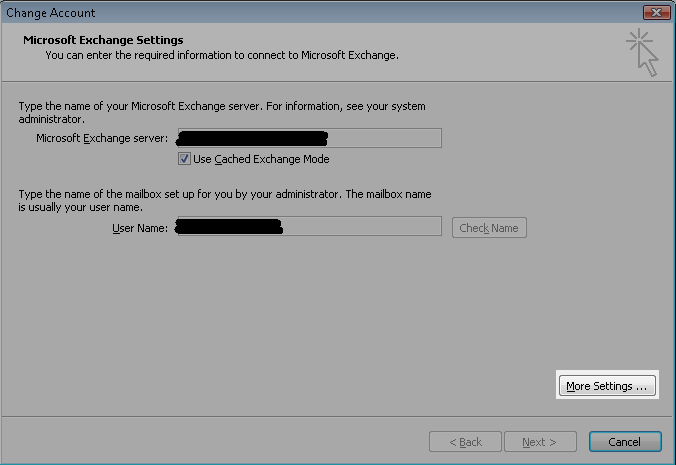
Task: Click the cursor wizard icon in header
Action: point(642,53)
